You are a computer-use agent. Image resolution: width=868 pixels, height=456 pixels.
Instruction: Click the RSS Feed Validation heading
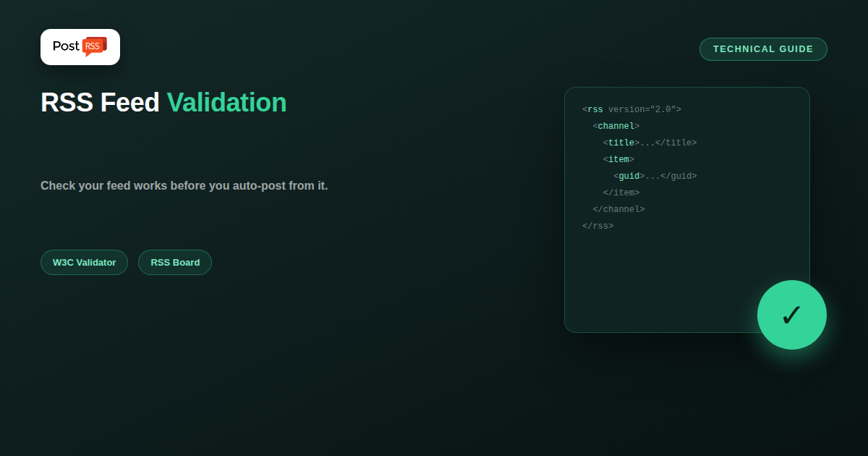(163, 102)
